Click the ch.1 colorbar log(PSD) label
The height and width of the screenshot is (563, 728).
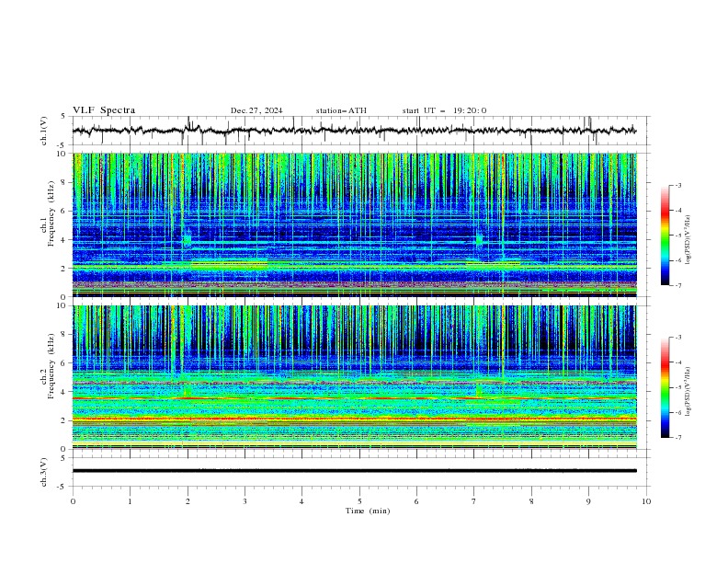(688, 240)
